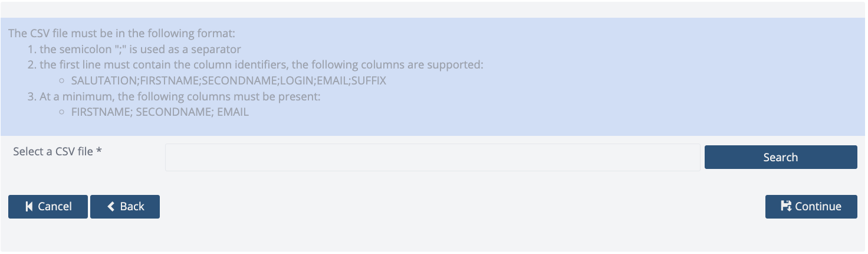Proceed with the Continue button
868x254 pixels.
[x=811, y=207]
